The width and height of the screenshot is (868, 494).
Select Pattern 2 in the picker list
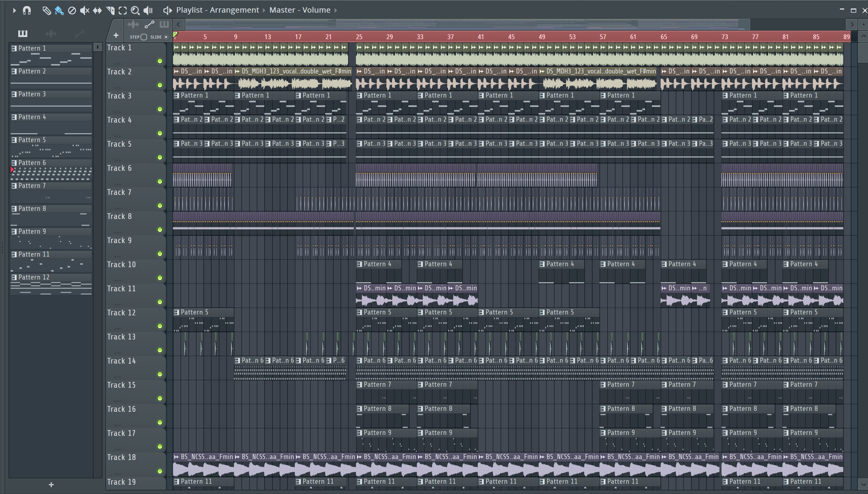pyautogui.click(x=51, y=77)
